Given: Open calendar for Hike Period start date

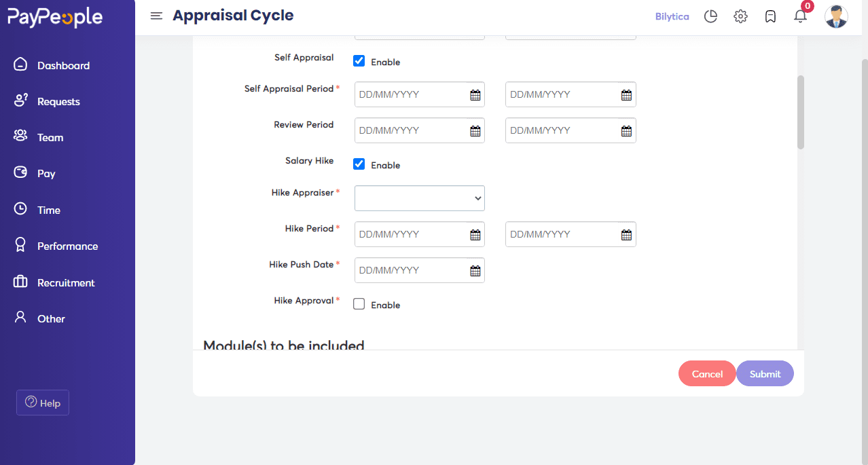Looking at the screenshot, I should 475,235.
